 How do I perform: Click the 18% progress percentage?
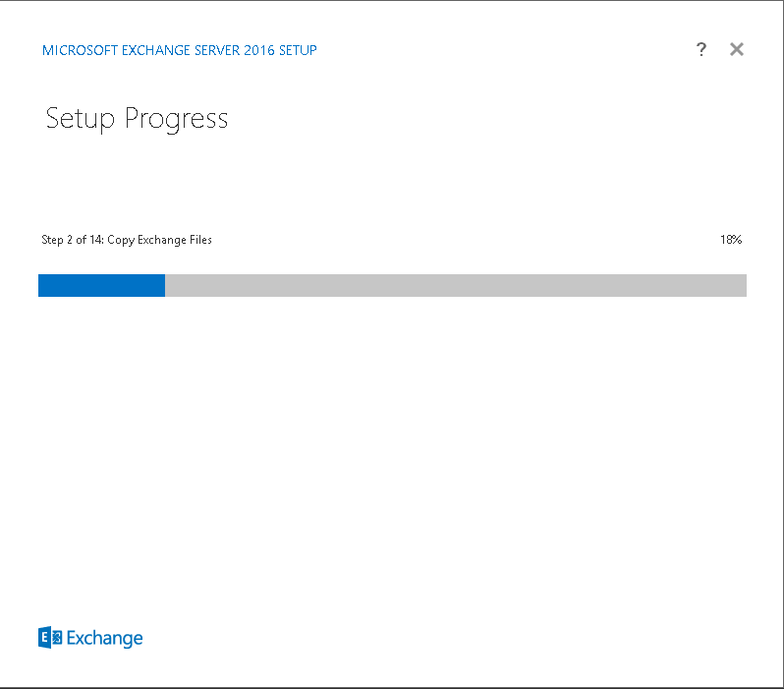(731, 240)
